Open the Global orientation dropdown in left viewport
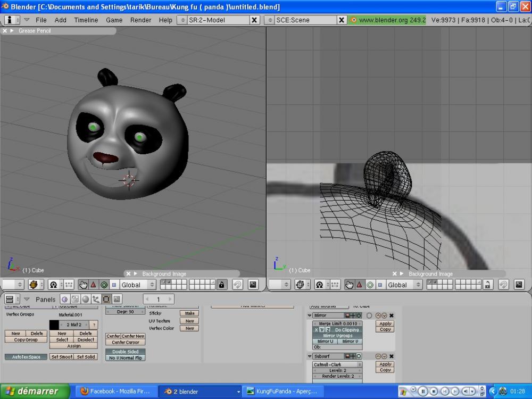 pyautogui.click(x=138, y=285)
